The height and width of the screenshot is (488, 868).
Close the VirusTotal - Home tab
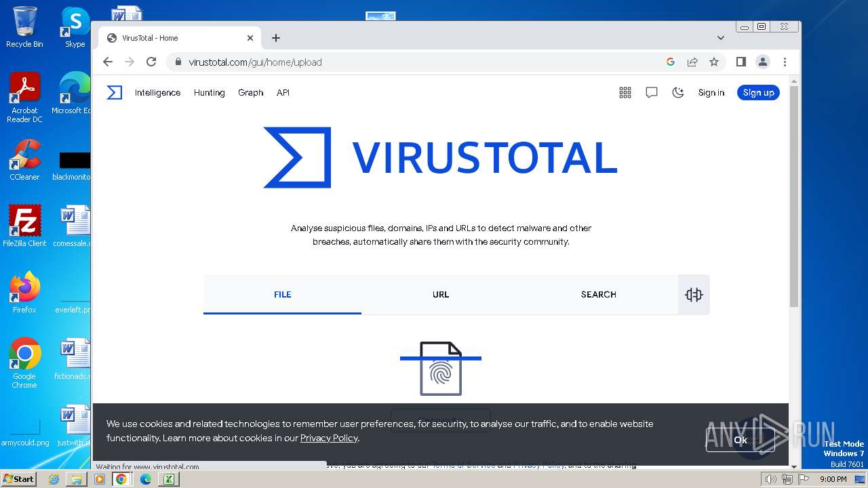pos(250,38)
